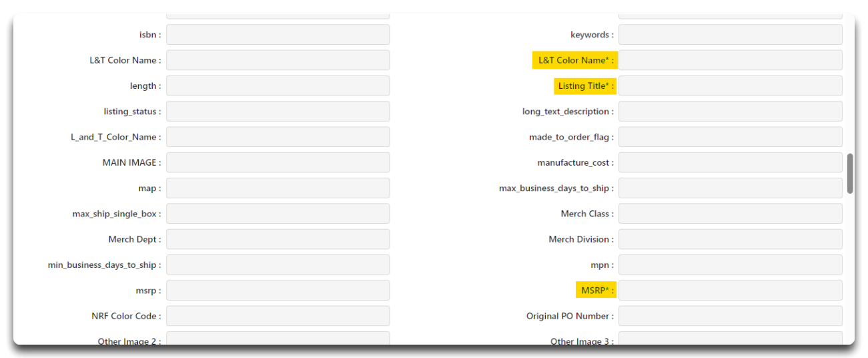Select the map input field

click(x=278, y=188)
